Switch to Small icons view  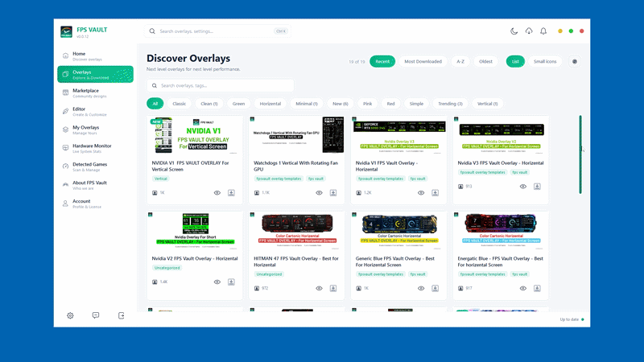(545, 62)
